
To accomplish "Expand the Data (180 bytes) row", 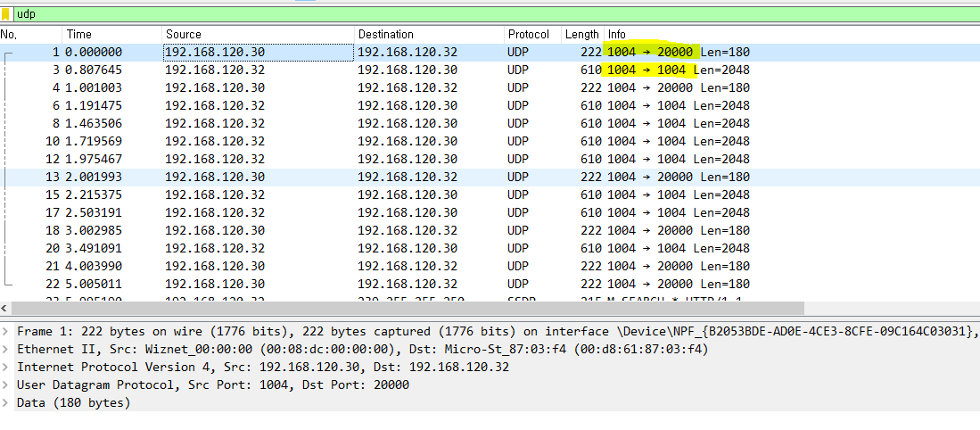I will [x=5, y=402].
